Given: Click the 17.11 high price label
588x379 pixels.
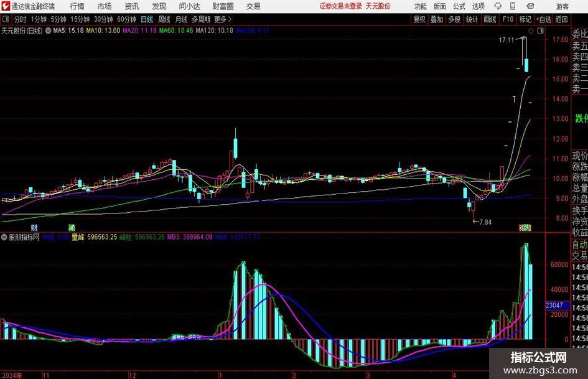Looking at the screenshot, I should (x=506, y=40).
